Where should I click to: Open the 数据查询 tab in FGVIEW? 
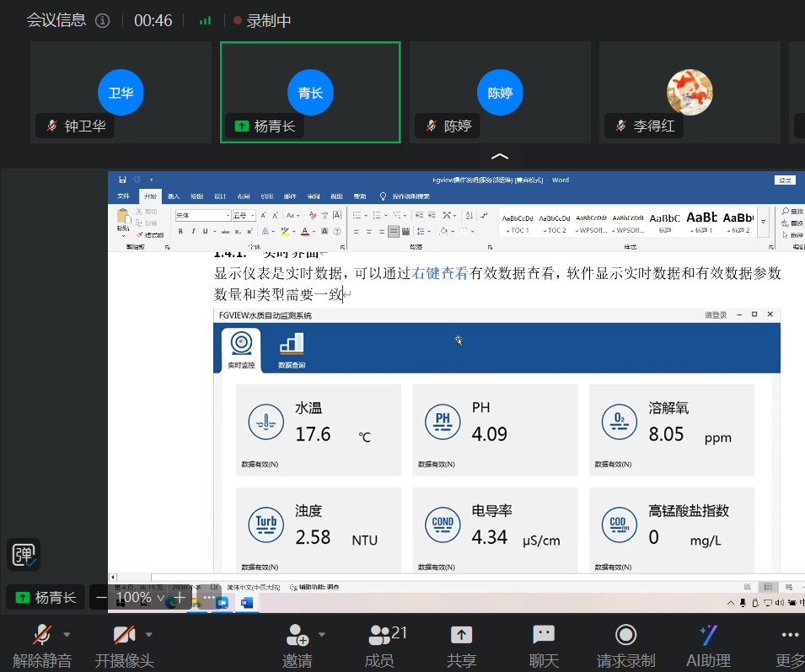tap(290, 349)
